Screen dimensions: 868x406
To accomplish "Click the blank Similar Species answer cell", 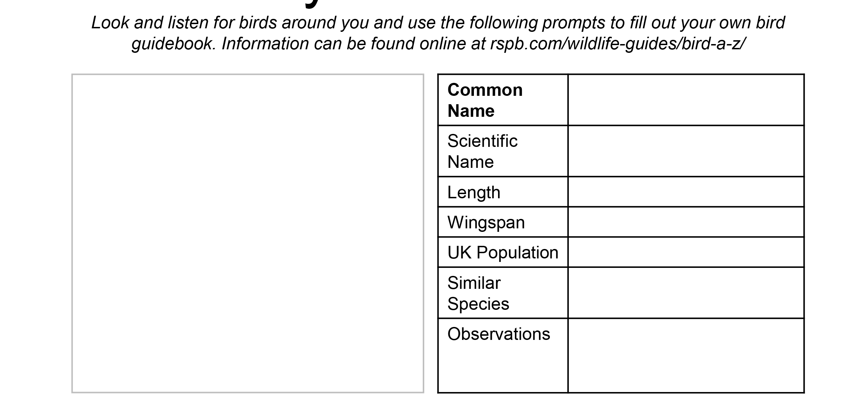I will pos(686,293).
